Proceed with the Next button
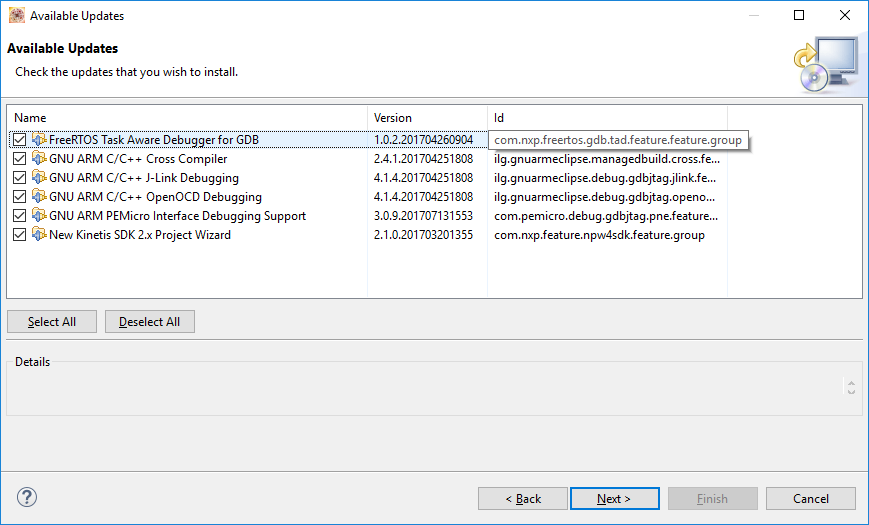This screenshot has width=869, height=525. (614, 498)
